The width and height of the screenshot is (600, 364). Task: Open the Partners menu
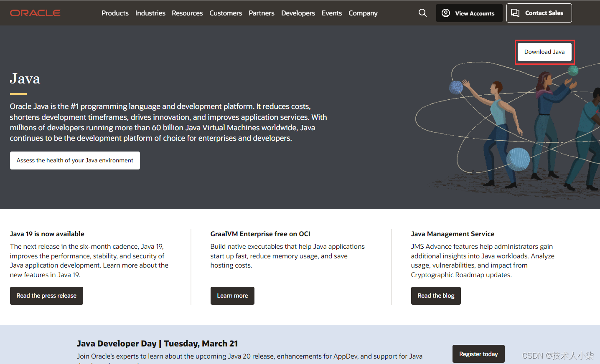262,13
